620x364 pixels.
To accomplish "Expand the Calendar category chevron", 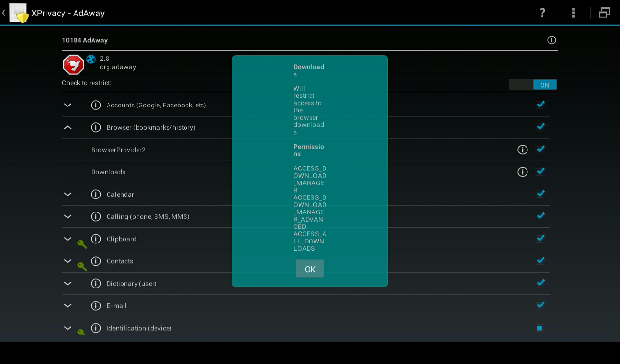I will click(68, 194).
